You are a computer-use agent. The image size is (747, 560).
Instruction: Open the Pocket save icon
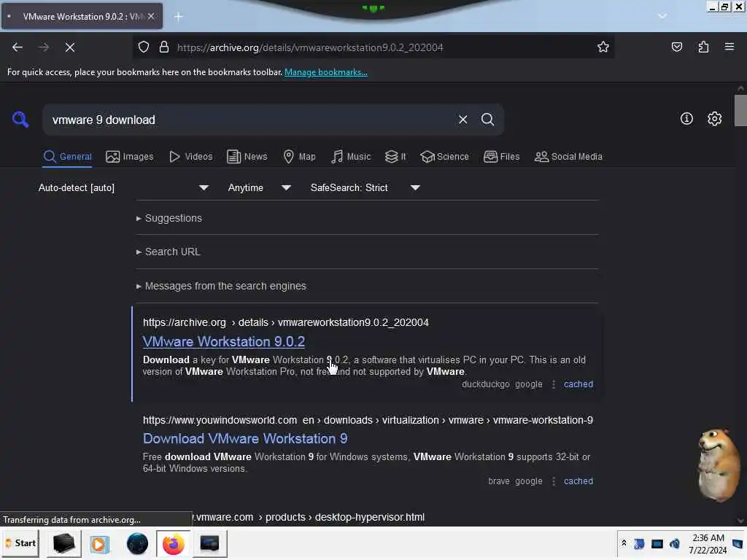click(676, 47)
